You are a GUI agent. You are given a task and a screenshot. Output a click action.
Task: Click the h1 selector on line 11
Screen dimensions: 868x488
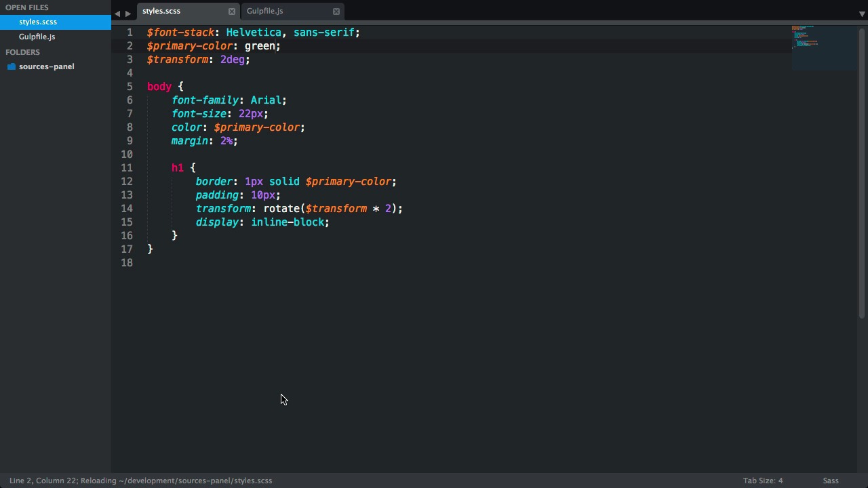pyautogui.click(x=178, y=168)
